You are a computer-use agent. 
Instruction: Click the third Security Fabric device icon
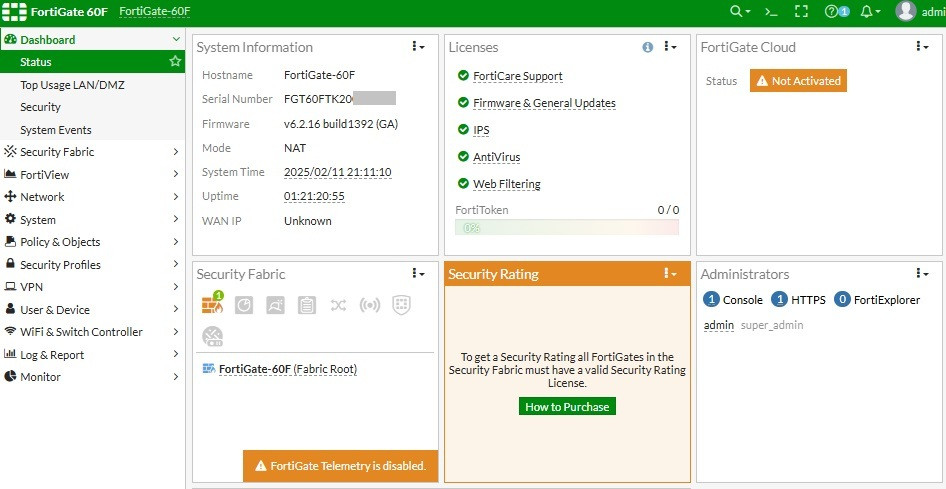pos(275,305)
